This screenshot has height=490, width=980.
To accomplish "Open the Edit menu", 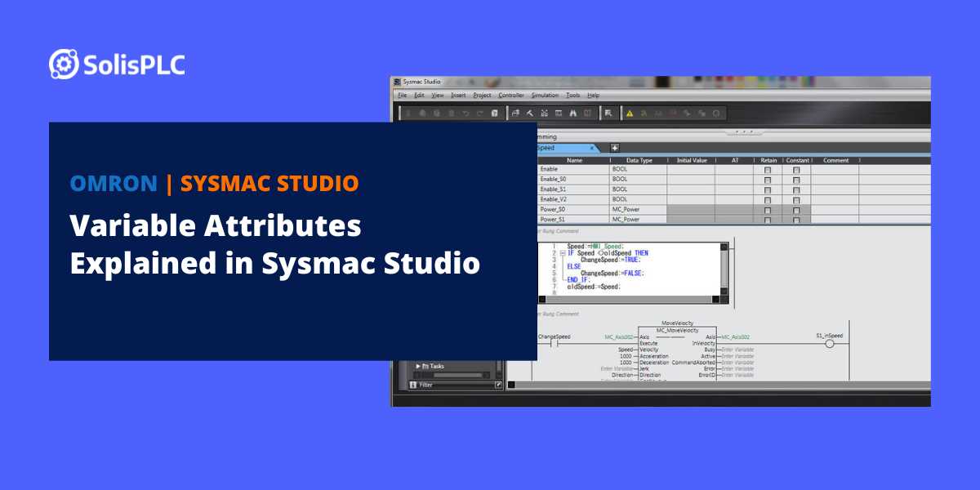I will (419, 96).
